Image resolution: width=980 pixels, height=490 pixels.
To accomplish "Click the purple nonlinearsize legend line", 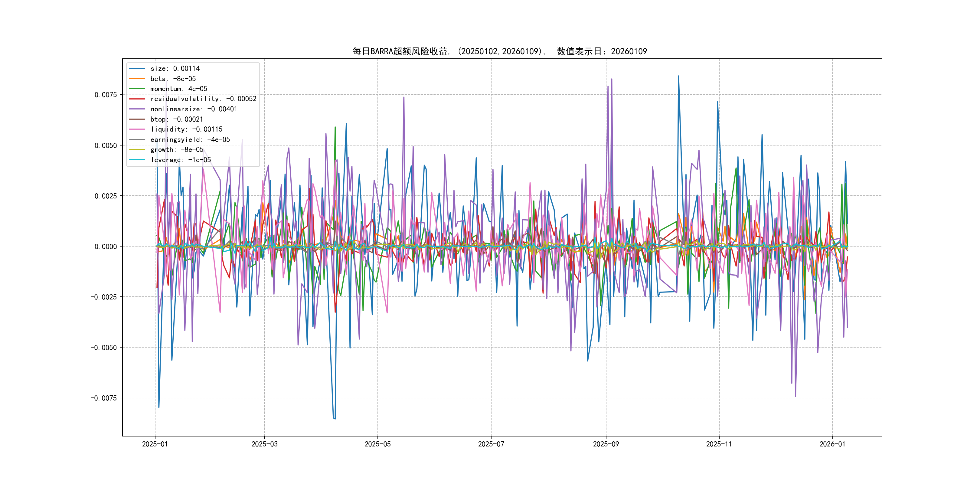I will [x=137, y=109].
